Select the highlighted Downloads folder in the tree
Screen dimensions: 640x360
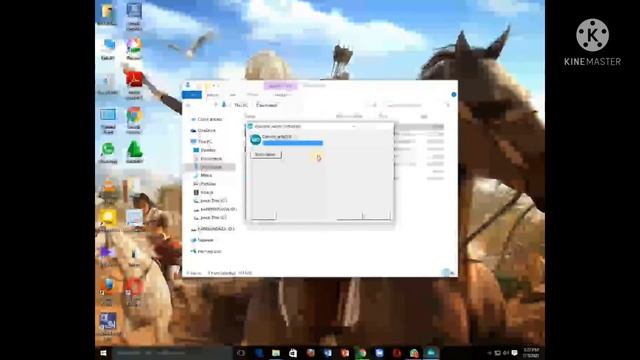(211, 167)
